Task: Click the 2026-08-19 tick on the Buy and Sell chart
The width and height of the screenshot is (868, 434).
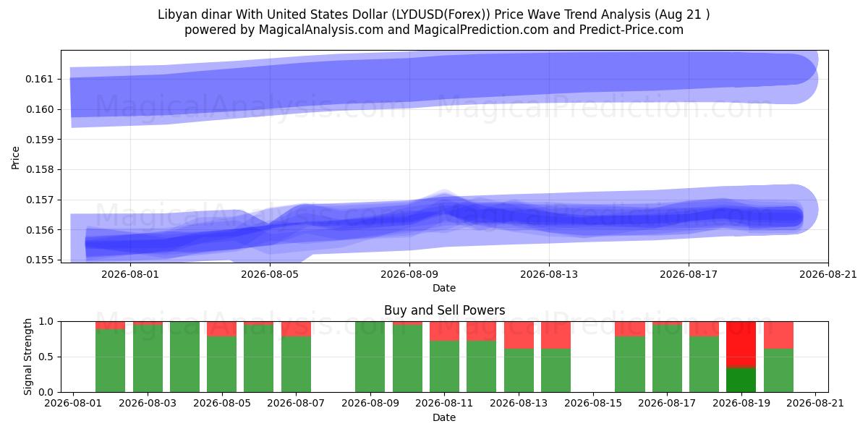Action: click(741, 404)
